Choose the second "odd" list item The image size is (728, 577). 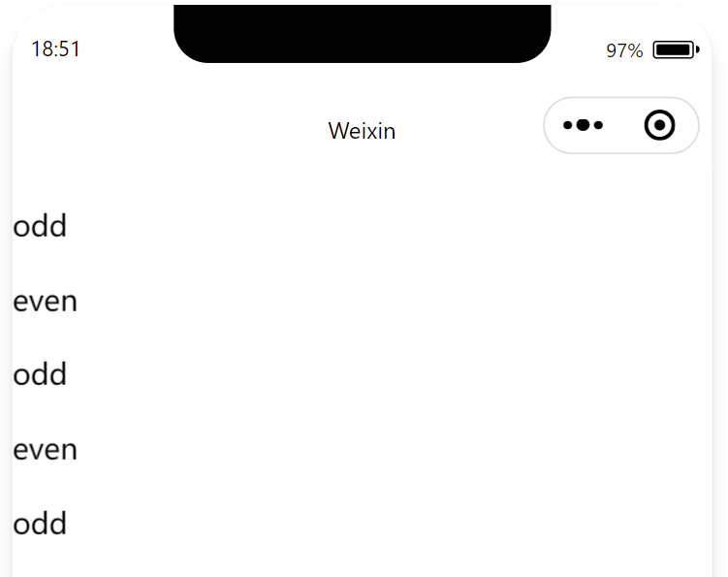pos(40,374)
